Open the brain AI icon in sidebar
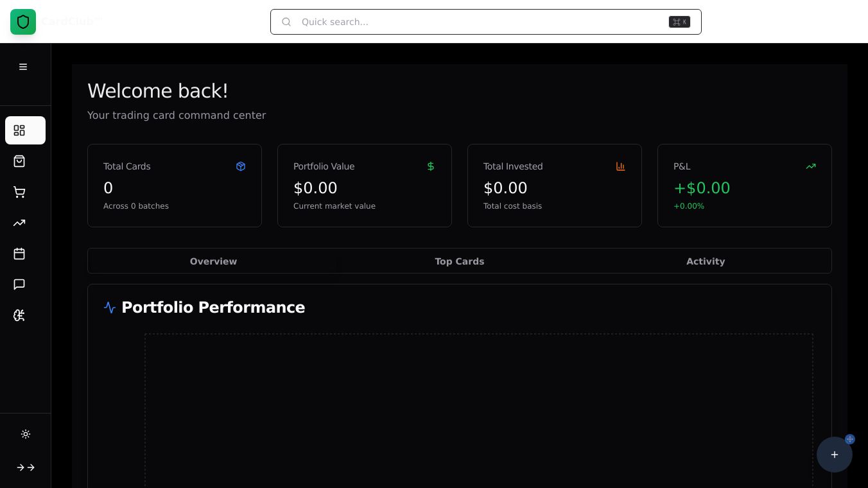868x488 pixels. [x=19, y=315]
